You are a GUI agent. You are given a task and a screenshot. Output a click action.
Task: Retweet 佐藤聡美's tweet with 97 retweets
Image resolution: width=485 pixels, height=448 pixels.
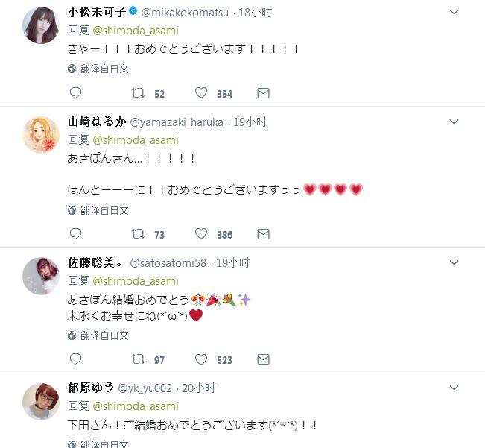pos(138,359)
